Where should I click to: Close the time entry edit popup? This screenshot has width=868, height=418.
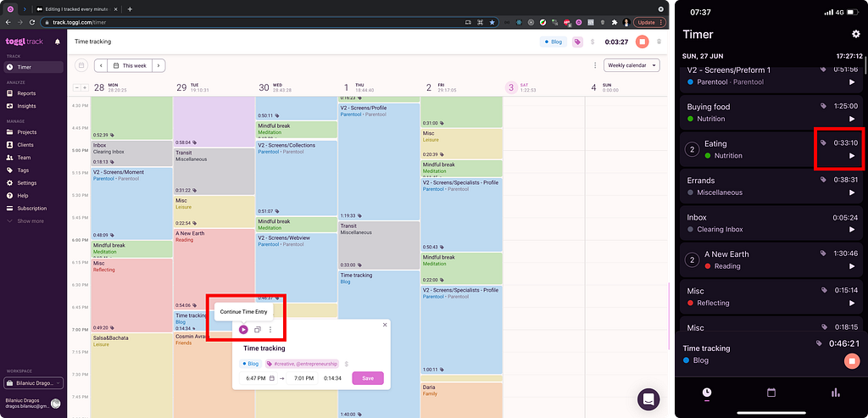[385, 325]
